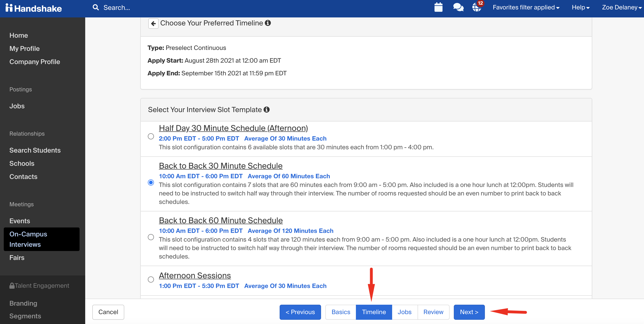Open the messages chat icon

click(x=458, y=7)
